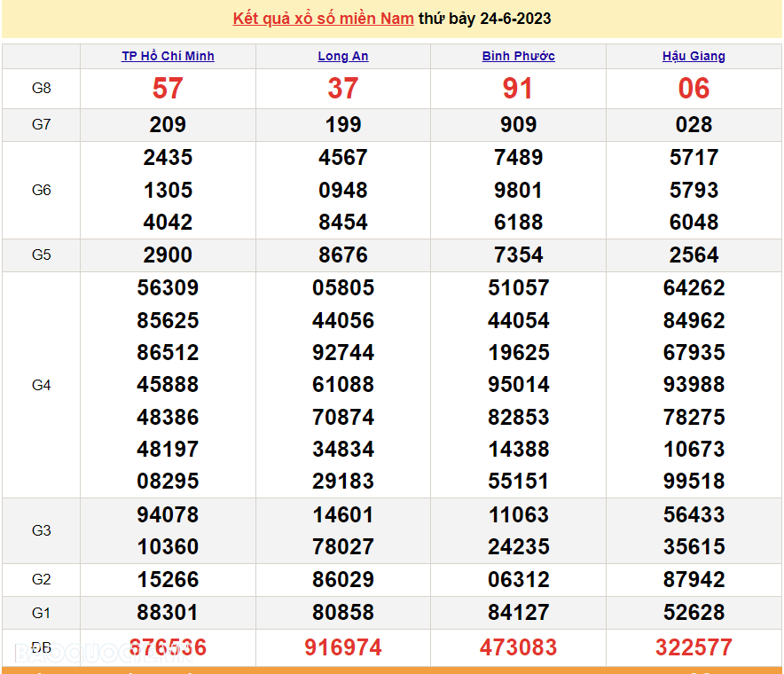Click the G7 row label

(42, 124)
